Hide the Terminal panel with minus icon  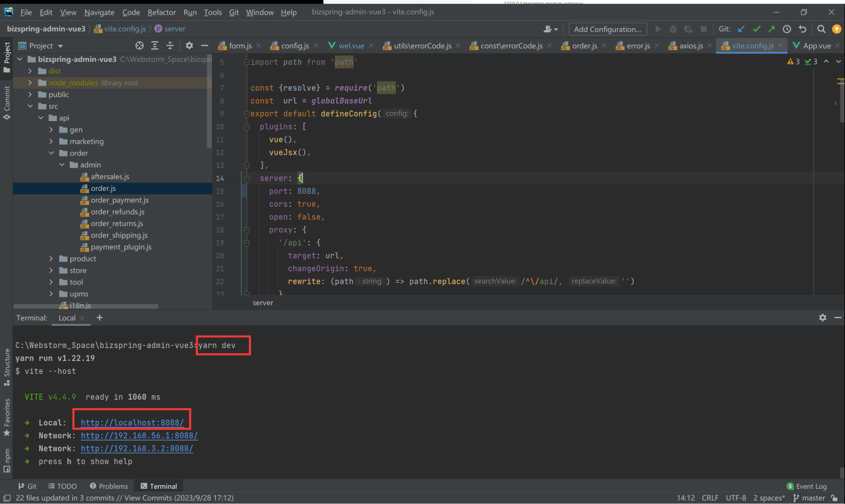tap(838, 318)
